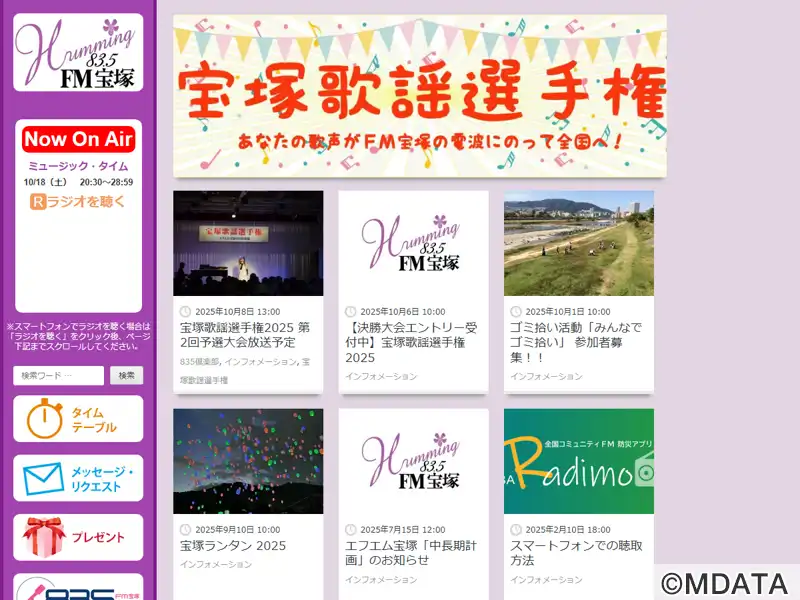Click clock icon beside 2025年9月10日 10:00

pyautogui.click(x=185, y=530)
